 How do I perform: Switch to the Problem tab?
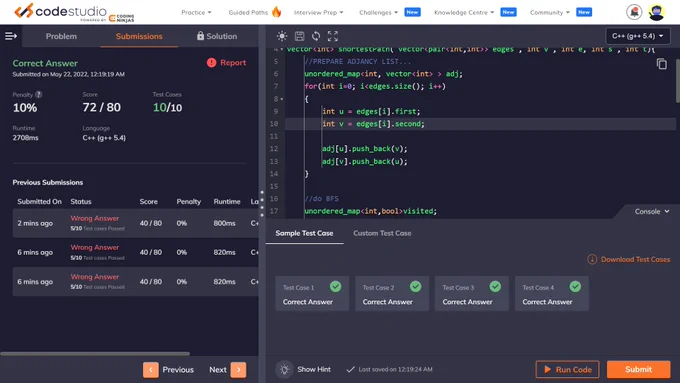click(x=61, y=36)
